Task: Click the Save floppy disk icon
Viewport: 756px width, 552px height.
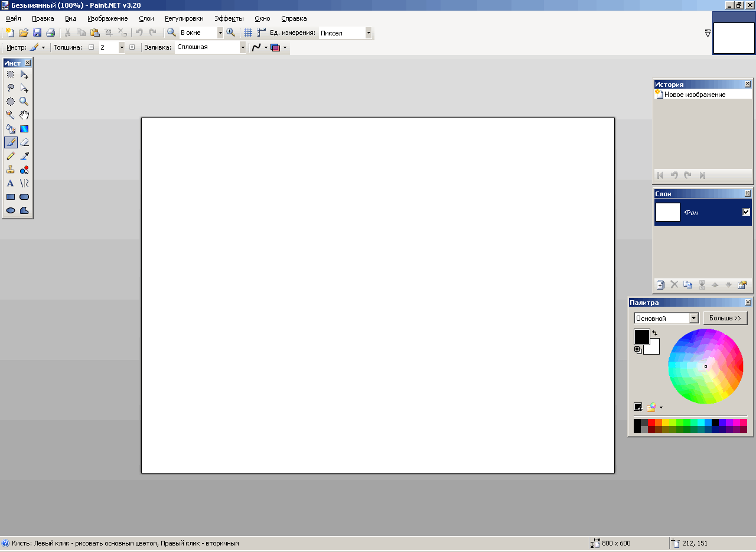Action: (37, 33)
